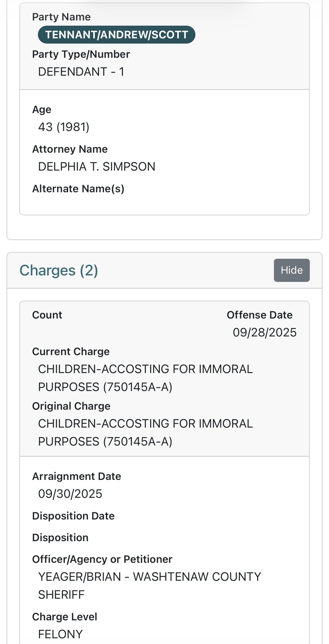Click the Current Charge description text
The width and height of the screenshot is (329, 644).
click(x=145, y=378)
